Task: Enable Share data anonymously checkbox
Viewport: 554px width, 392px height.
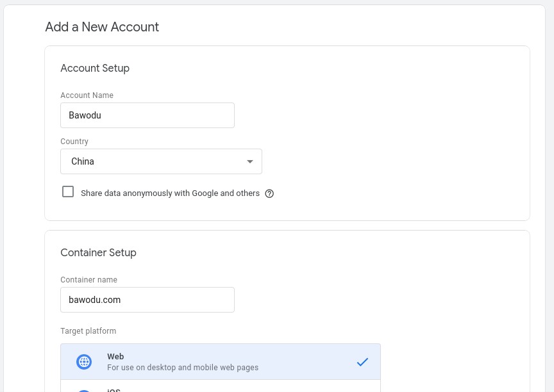Action: click(x=68, y=192)
